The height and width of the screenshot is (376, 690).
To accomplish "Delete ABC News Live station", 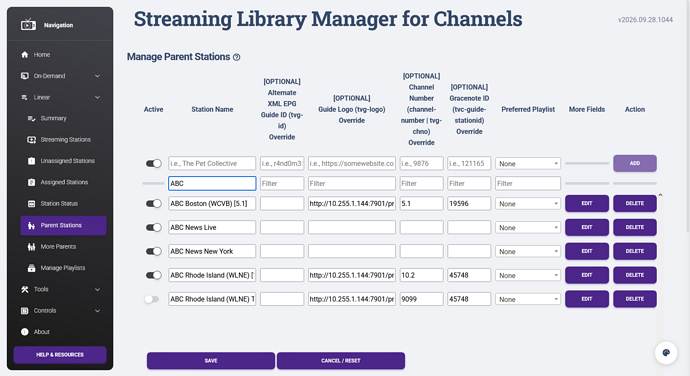I will pyautogui.click(x=635, y=227).
